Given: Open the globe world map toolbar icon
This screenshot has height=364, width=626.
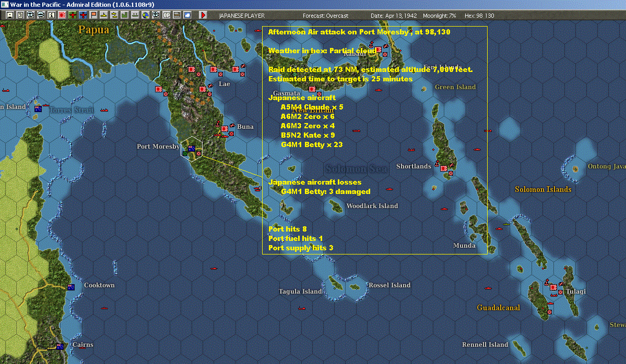Looking at the screenshot, I should 145,15.
